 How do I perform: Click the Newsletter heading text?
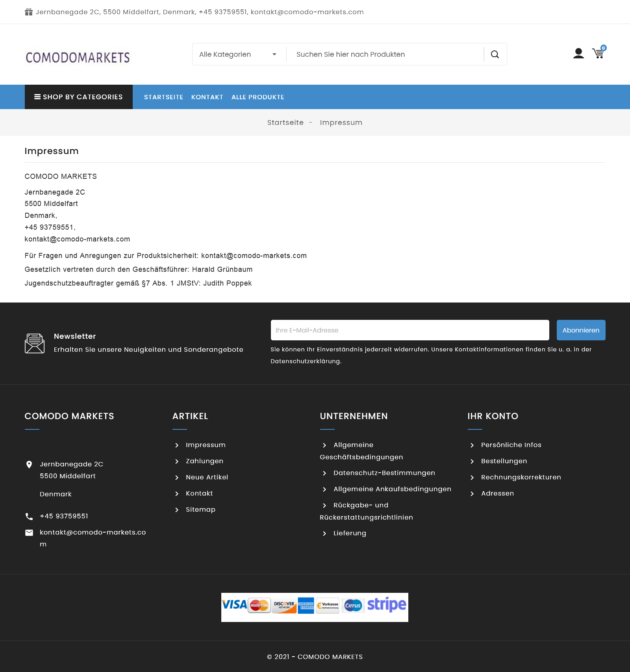(75, 336)
